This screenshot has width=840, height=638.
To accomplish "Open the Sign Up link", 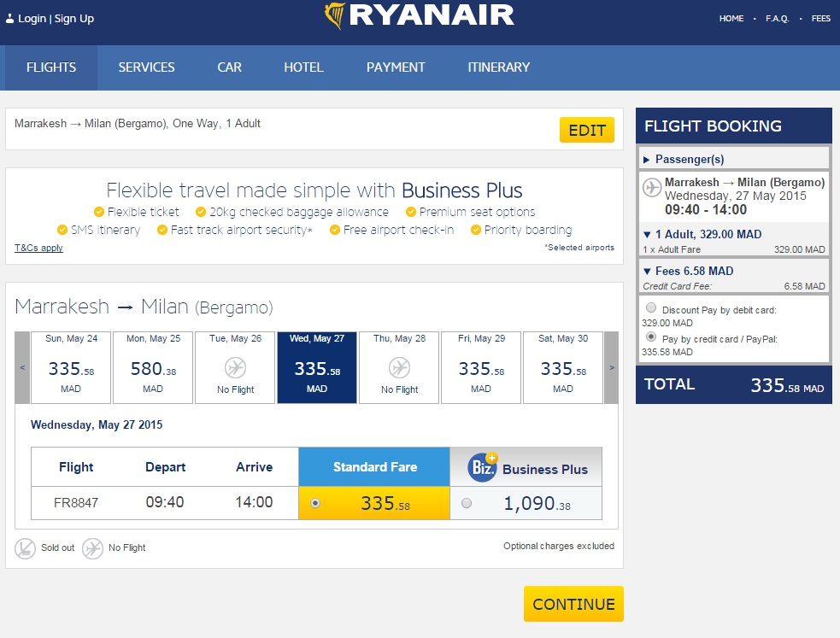I will [74, 19].
